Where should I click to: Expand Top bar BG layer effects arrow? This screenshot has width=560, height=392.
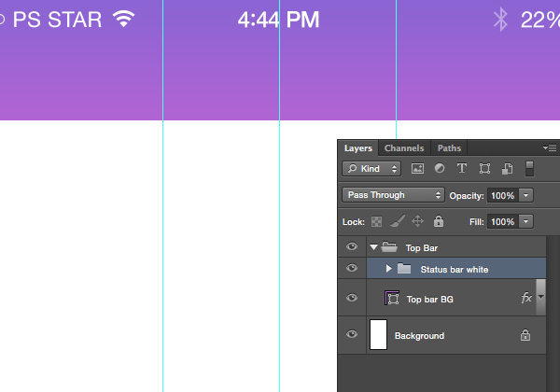[541, 297]
